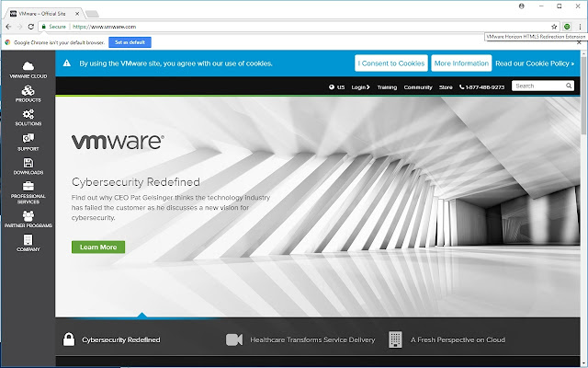Close the VMware – Official Site tab
The height and width of the screenshot is (368, 588).
tap(77, 14)
